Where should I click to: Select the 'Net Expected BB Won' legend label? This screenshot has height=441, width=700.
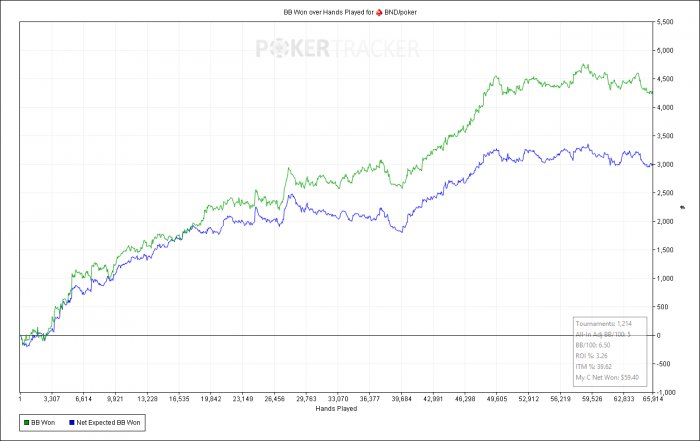point(108,422)
